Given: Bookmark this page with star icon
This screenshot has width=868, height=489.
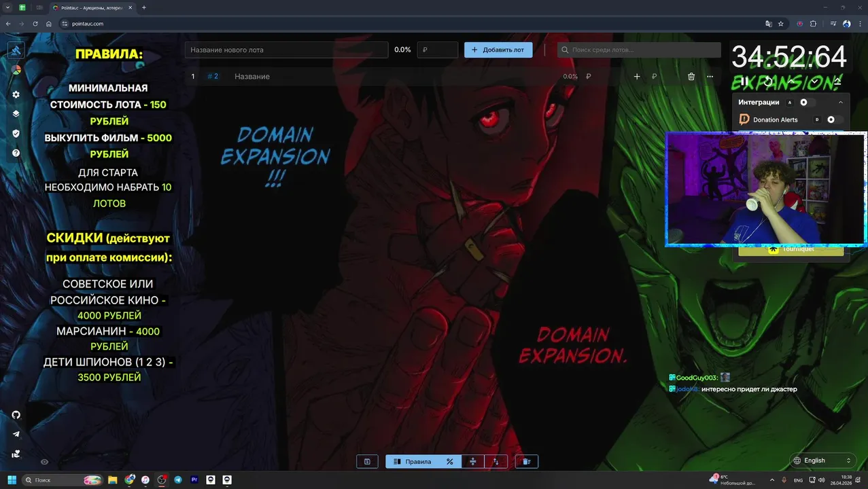Looking at the screenshot, I should (780, 24).
